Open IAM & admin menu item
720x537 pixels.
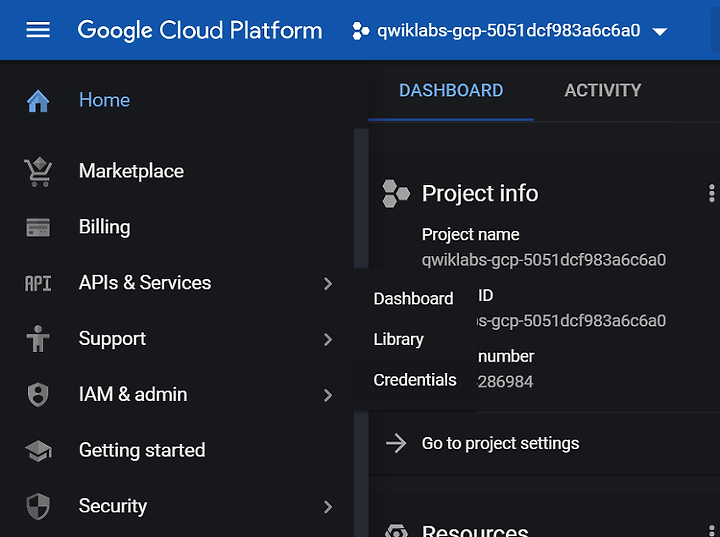tap(133, 395)
